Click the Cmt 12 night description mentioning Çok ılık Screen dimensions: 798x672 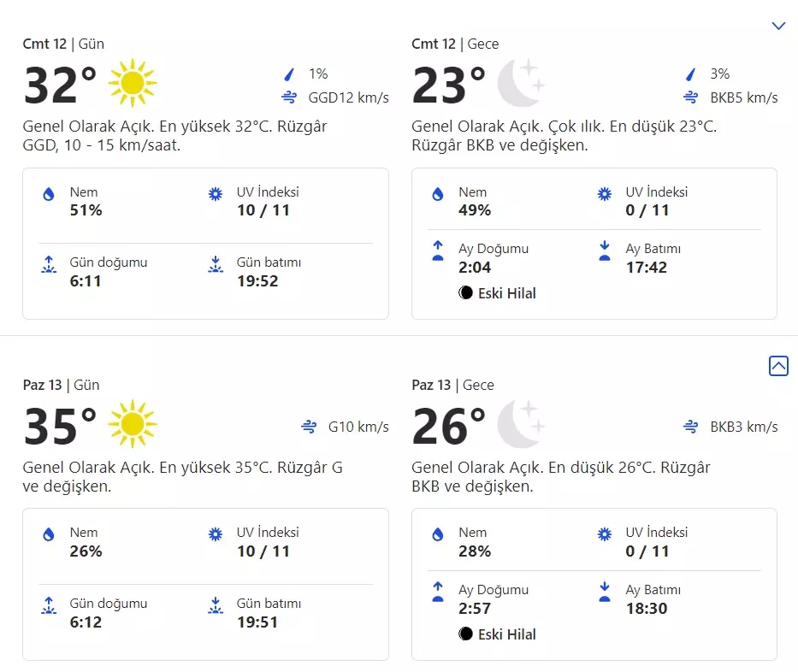564,136
